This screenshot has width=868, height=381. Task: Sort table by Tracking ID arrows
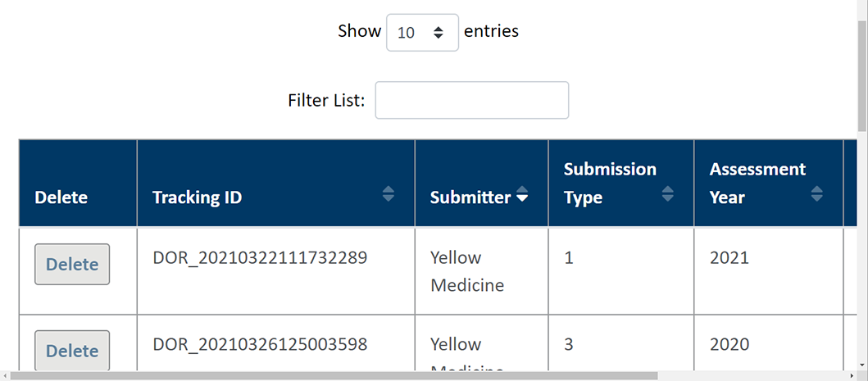[x=389, y=193]
